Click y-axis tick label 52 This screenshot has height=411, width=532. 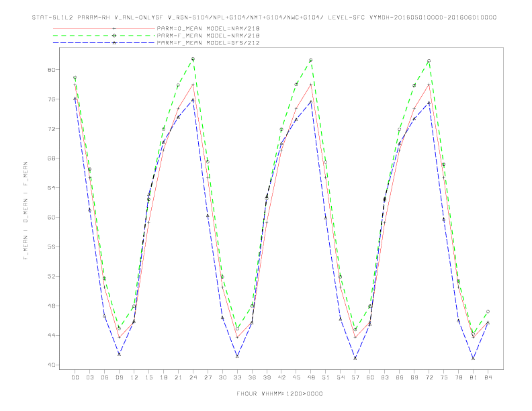pyautogui.click(x=52, y=276)
